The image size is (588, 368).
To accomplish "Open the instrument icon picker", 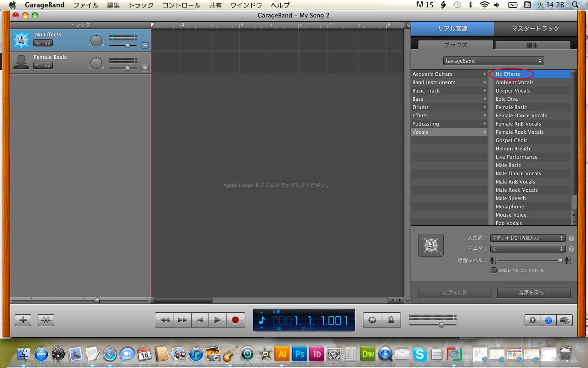I will pyautogui.click(x=431, y=245).
